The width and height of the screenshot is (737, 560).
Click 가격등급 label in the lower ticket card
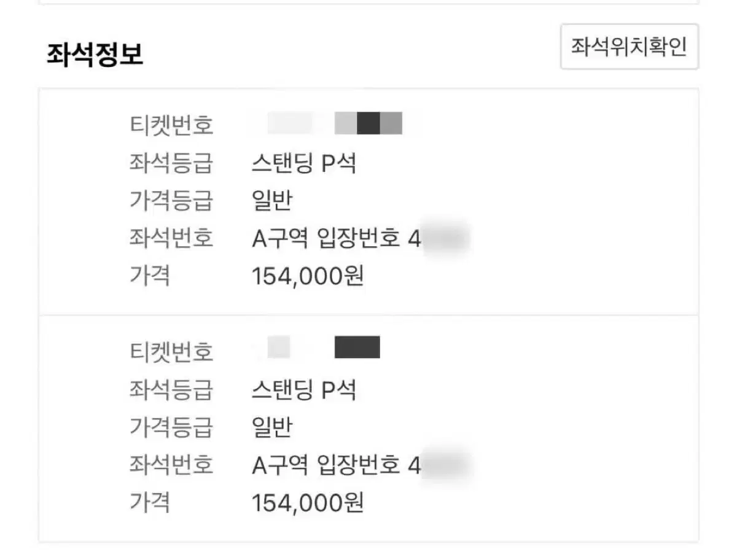click(171, 427)
